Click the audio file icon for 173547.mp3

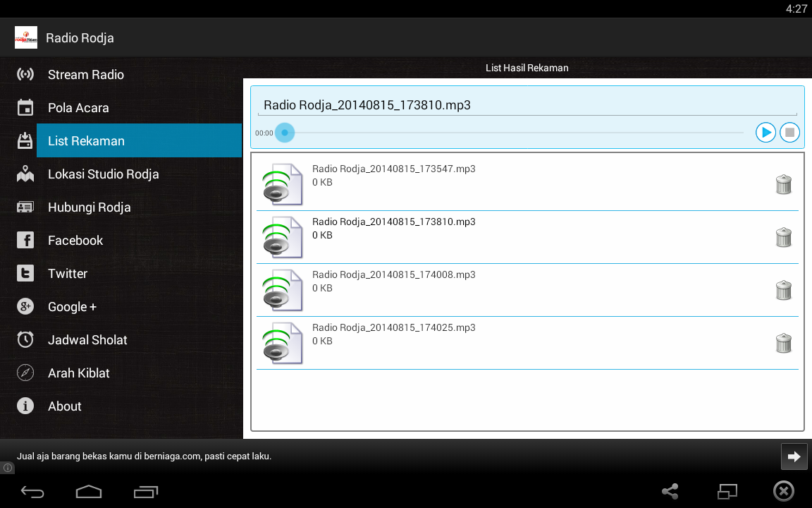tap(282, 184)
